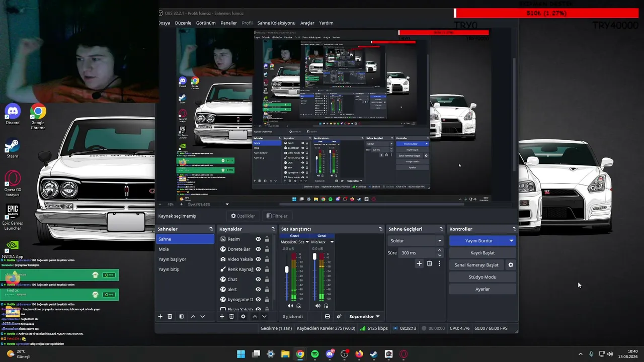The image size is (644, 362).
Task: Hide the Chat source
Action: (x=258, y=280)
